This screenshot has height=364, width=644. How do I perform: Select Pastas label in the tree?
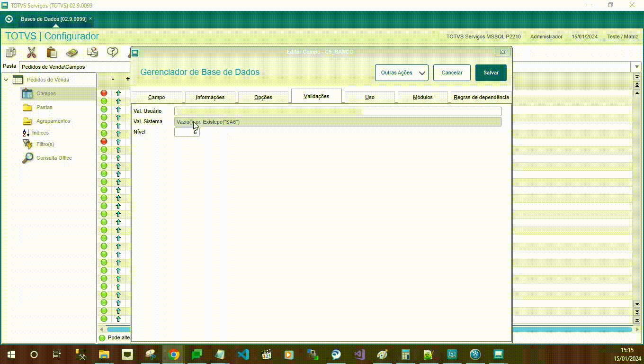(x=45, y=107)
